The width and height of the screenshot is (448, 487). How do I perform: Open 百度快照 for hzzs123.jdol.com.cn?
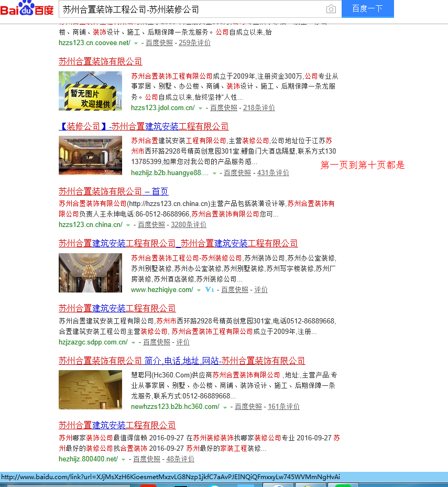(x=224, y=108)
